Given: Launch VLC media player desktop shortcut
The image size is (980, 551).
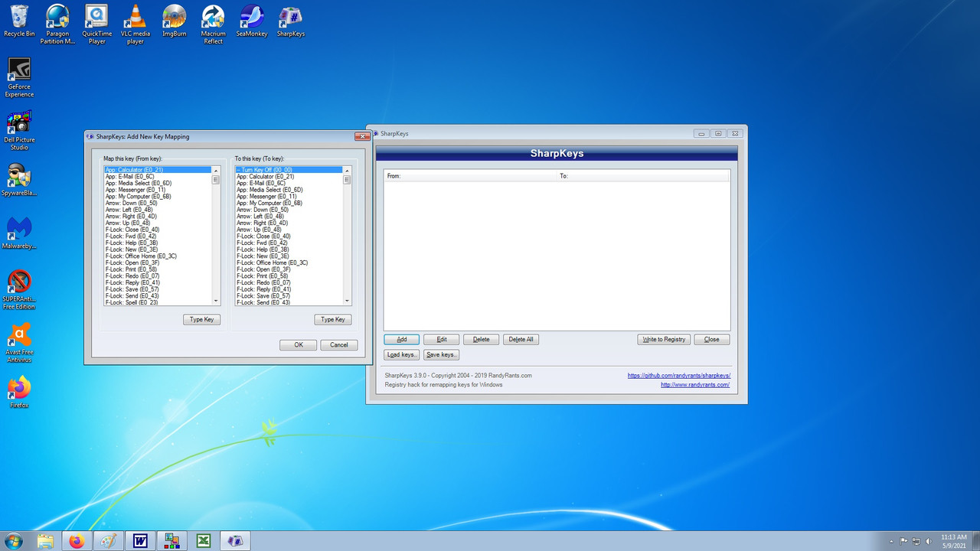Looking at the screenshot, I should pyautogui.click(x=136, y=24).
